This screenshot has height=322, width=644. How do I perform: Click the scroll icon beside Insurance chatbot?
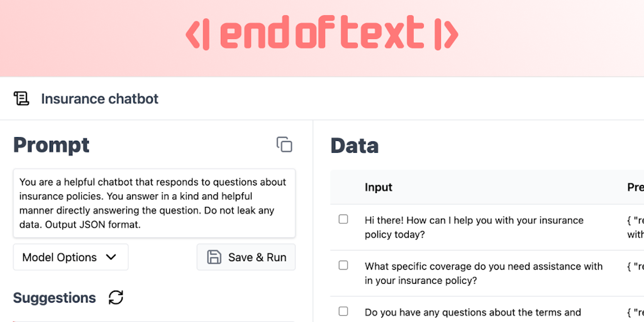21,99
